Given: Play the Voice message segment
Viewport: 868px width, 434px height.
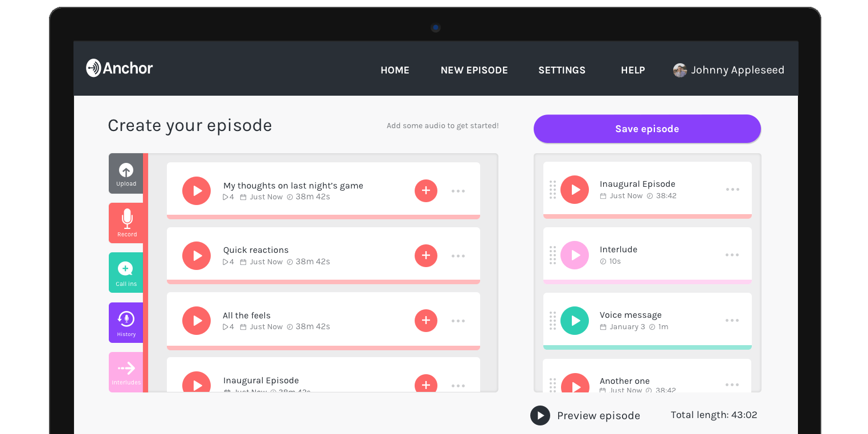Looking at the screenshot, I should tap(575, 321).
